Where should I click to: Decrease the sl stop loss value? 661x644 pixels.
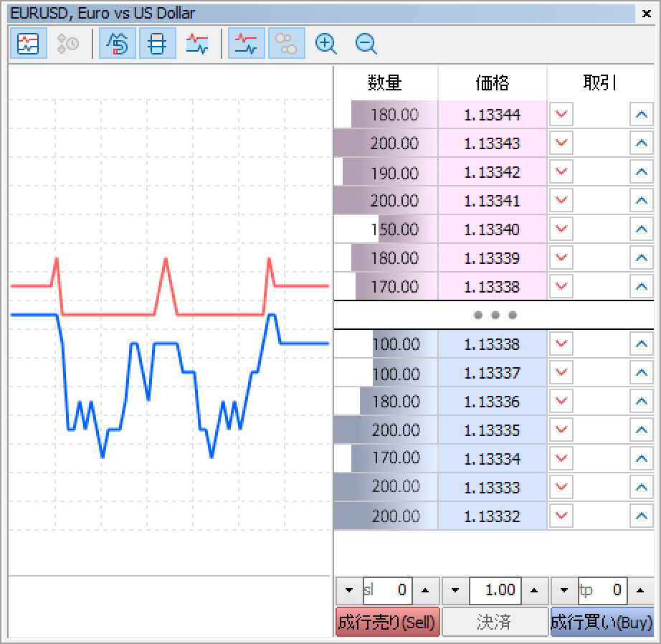(x=349, y=590)
